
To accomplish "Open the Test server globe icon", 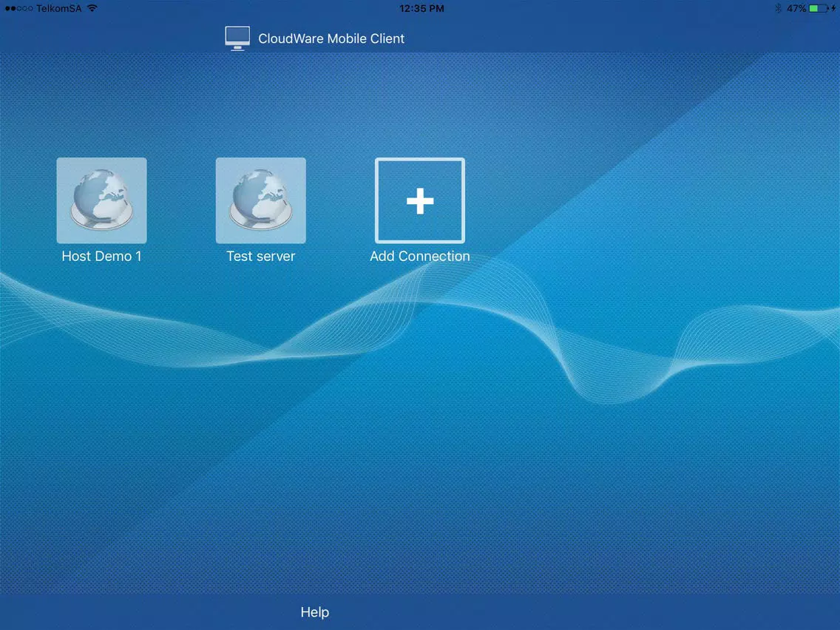I will pyautogui.click(x=261, y=200).
